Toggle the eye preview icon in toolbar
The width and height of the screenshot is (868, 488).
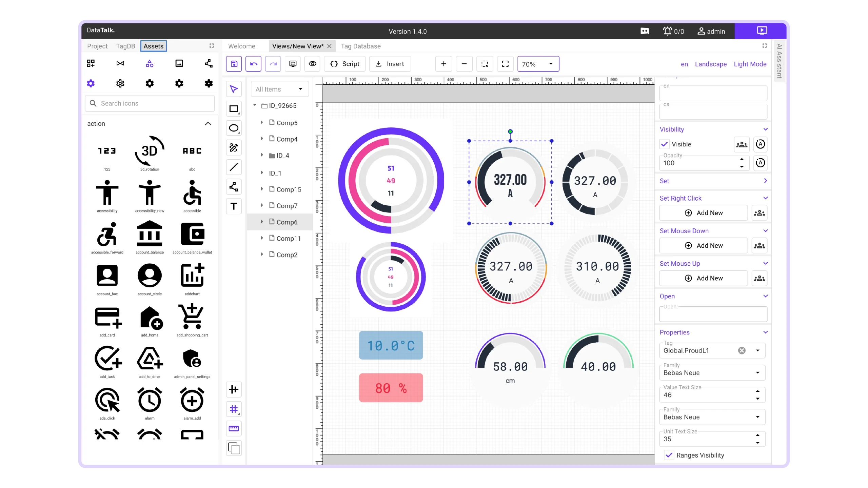pyautogui.click(x=312, y=64)
